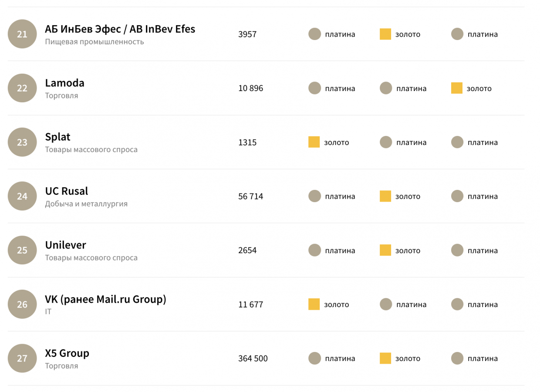The height and width of the screenshot is (392, 540).
Task: Open the АБ ИнБев Эфес company title
Action: tap(120, 29)
